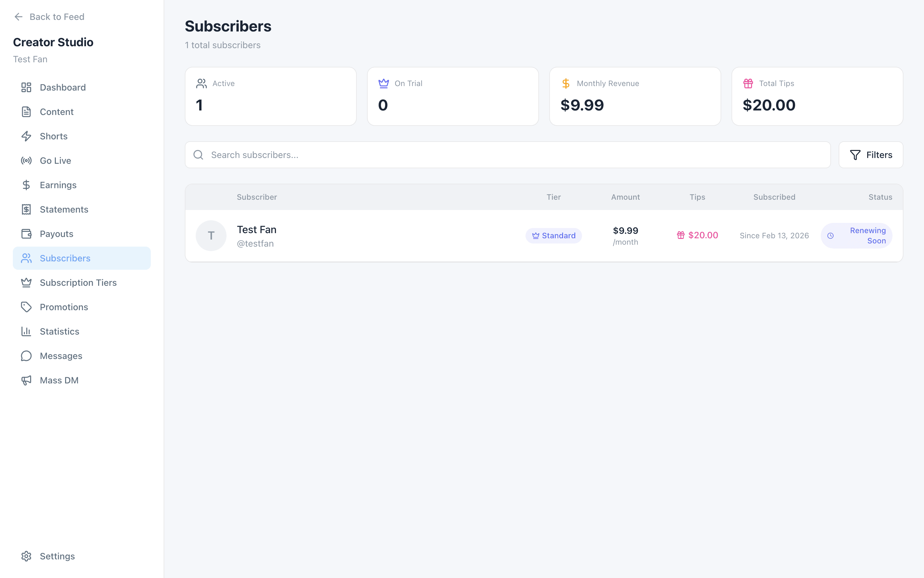Click the Settings gear icon
The width and height of the screenshot is (924, 578).
coord(26,556)
